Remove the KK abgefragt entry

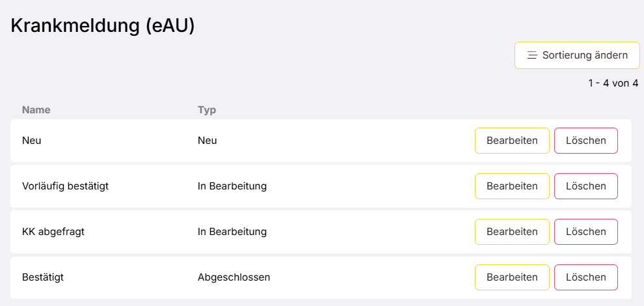coord(585,232)
